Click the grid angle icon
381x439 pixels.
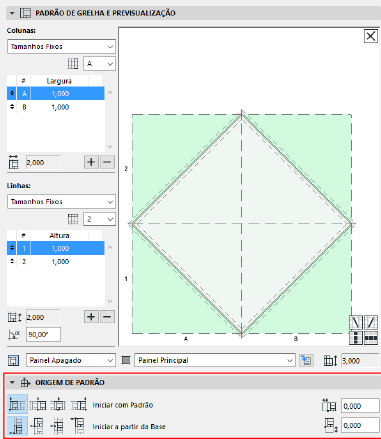pyautogui.click(x=14, y=334)
